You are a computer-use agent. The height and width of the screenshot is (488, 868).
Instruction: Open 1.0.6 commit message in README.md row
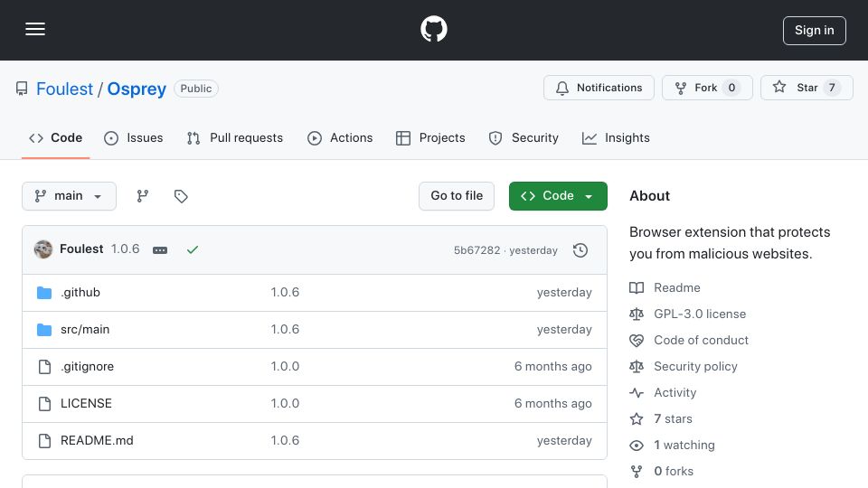coord(285,440)
